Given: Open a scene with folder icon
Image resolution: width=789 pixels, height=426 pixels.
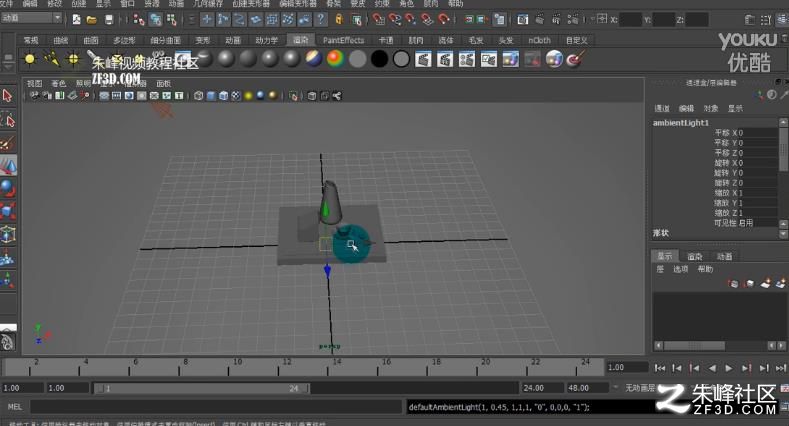Looking at the screenshot, I should click(x=92, y=20).
